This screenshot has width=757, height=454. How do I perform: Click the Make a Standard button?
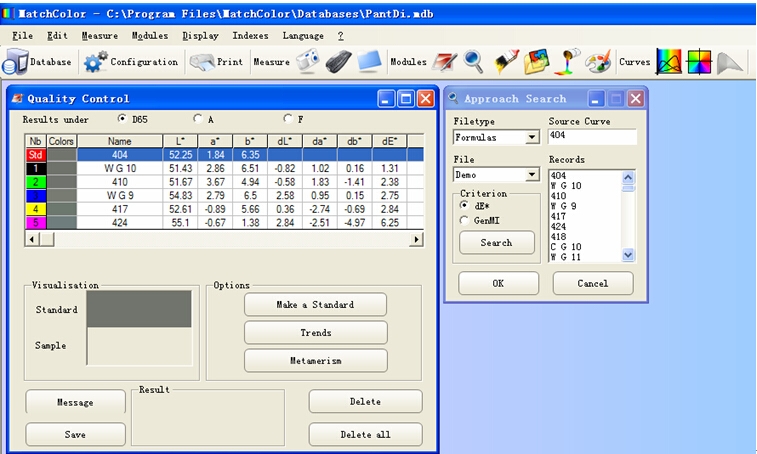tap(315, 305)
